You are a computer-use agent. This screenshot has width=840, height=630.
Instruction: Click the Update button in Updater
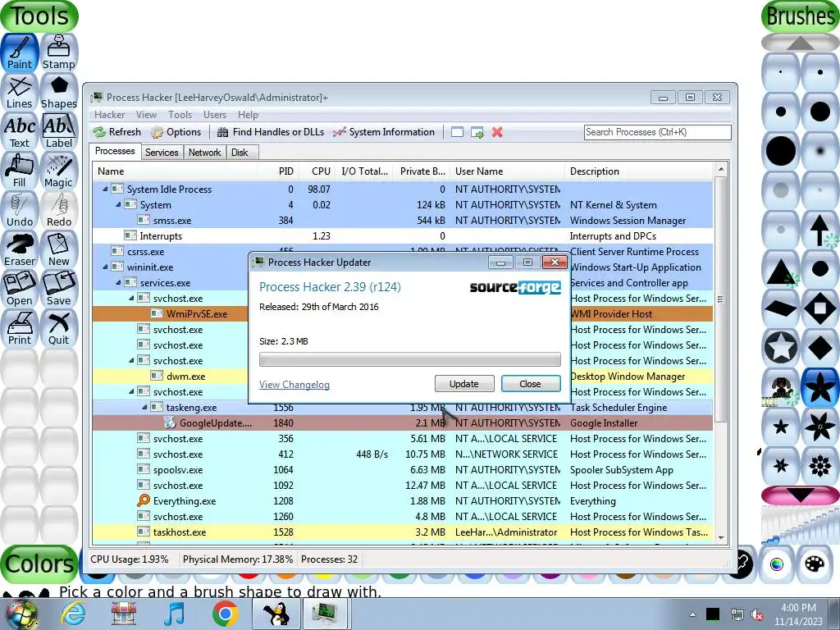[464, 384]
